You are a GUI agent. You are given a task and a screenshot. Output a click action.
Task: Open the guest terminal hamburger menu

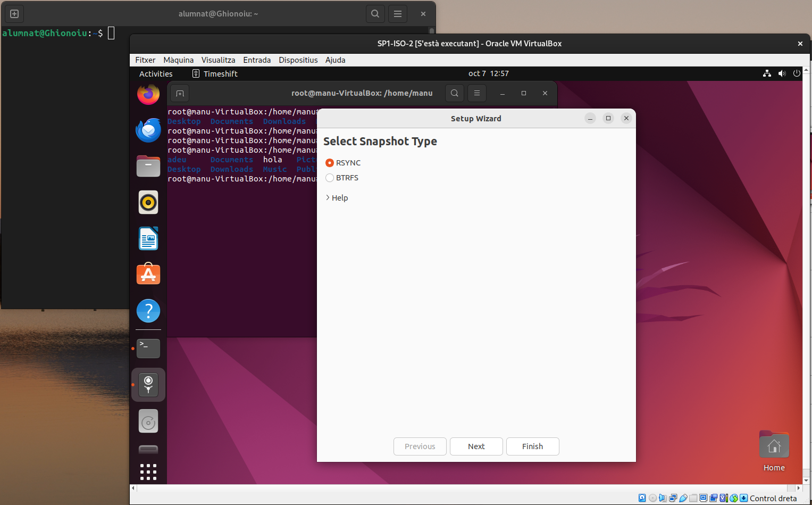tap(477, 93)
